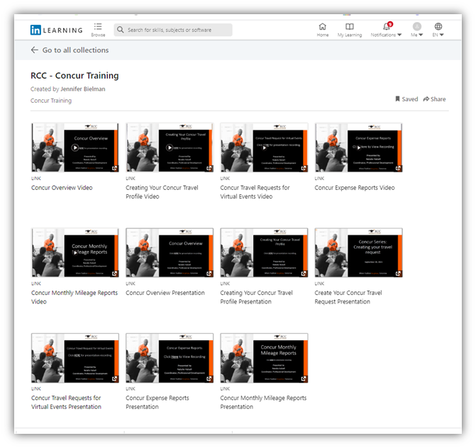Expand the Notifications dropdown arrow
476x448 pixels.
point(399,35)
